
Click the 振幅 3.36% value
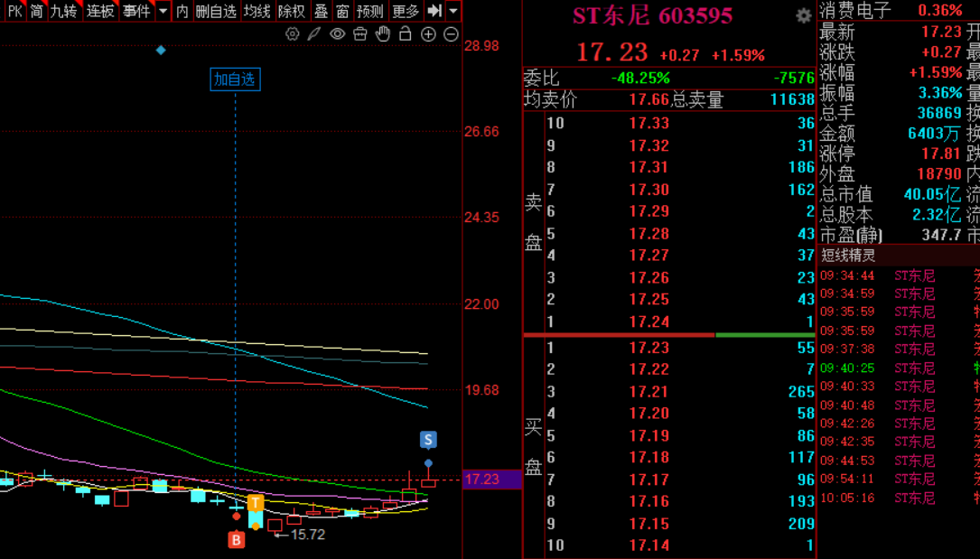tap(940, 92)
